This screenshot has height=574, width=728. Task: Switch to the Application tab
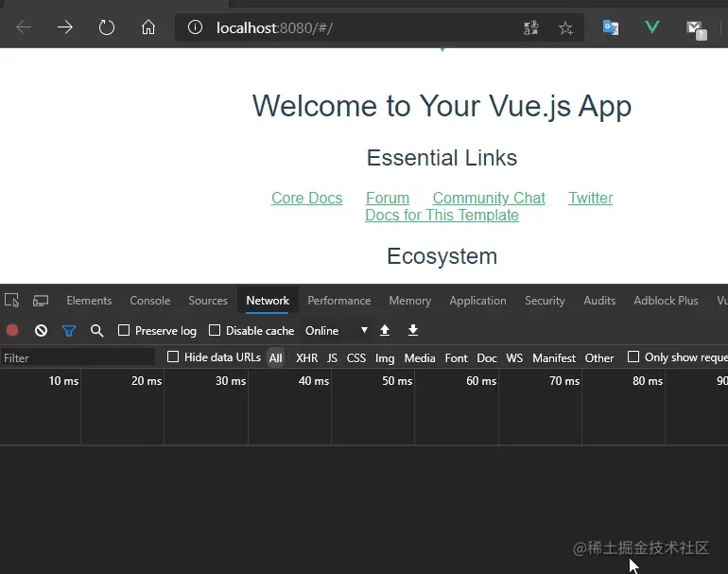click(x=477, y=301)
